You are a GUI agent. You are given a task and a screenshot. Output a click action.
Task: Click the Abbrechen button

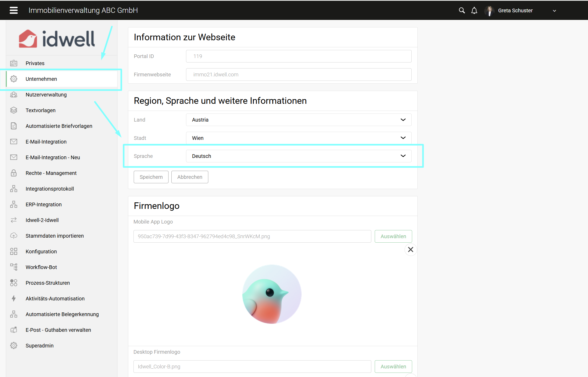[190, 177]
